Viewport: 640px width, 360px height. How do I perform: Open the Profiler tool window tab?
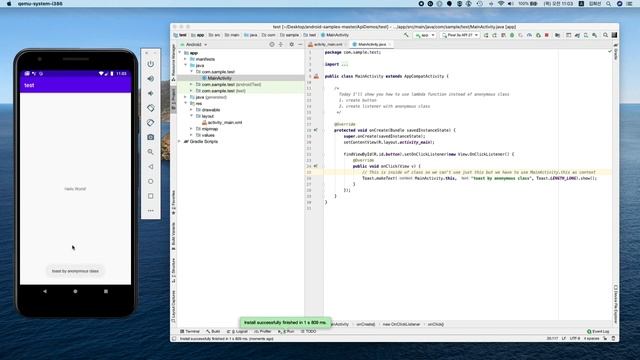coord(263,331)
